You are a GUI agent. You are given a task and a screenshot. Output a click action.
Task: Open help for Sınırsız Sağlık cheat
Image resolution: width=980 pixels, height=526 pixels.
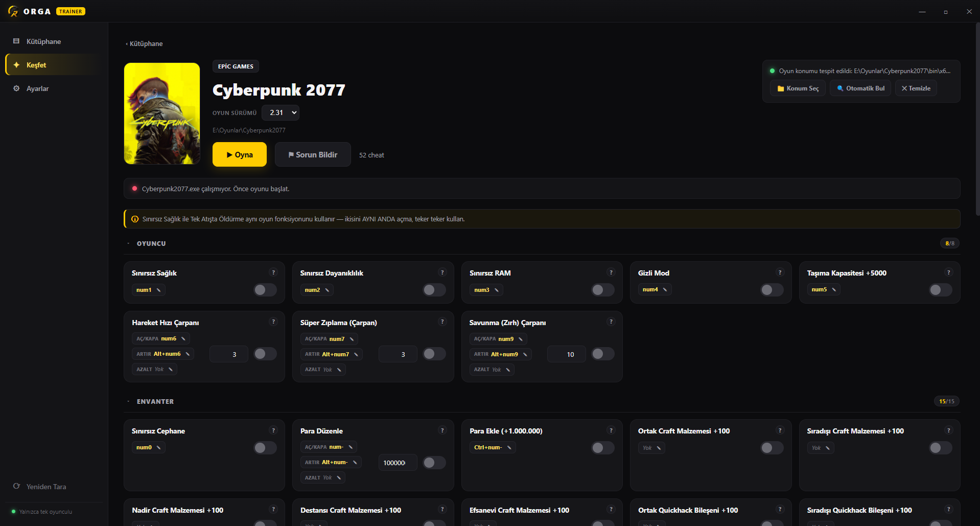[x=273, y=272]
